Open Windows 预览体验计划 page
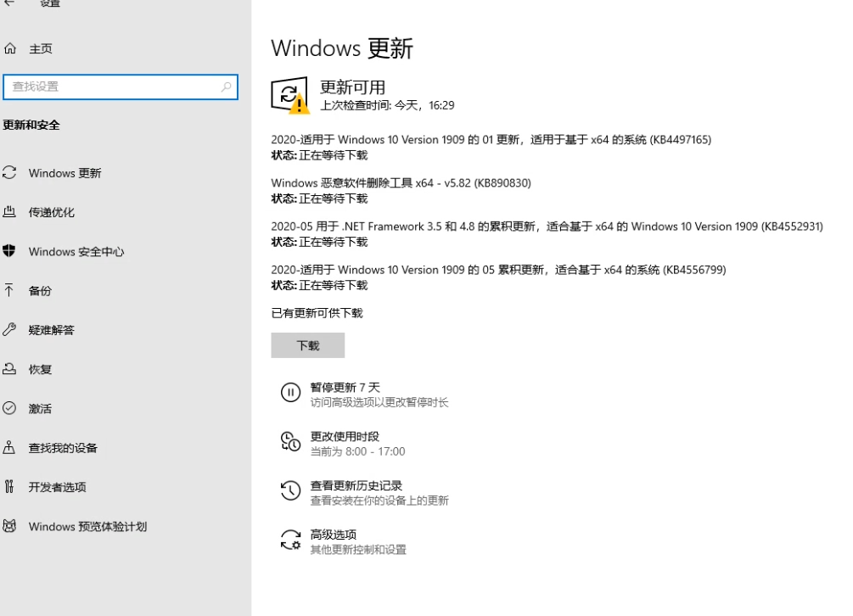Viewport: 853px width, 616px height. click(87, 527)
